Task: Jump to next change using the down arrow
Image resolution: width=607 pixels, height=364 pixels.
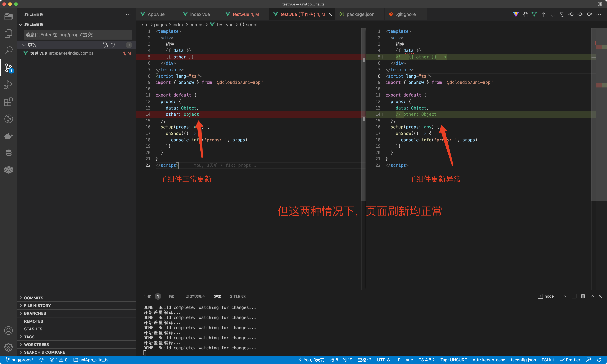Action: pos(553,14)
